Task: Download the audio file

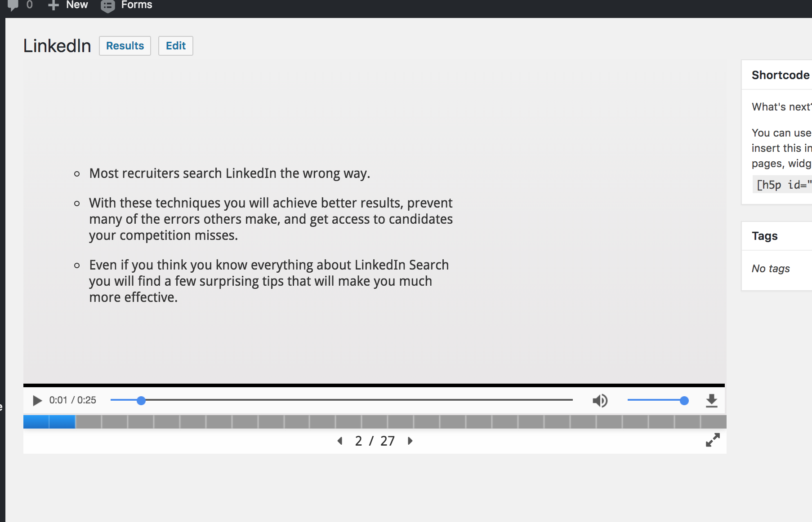Action: 711,400
